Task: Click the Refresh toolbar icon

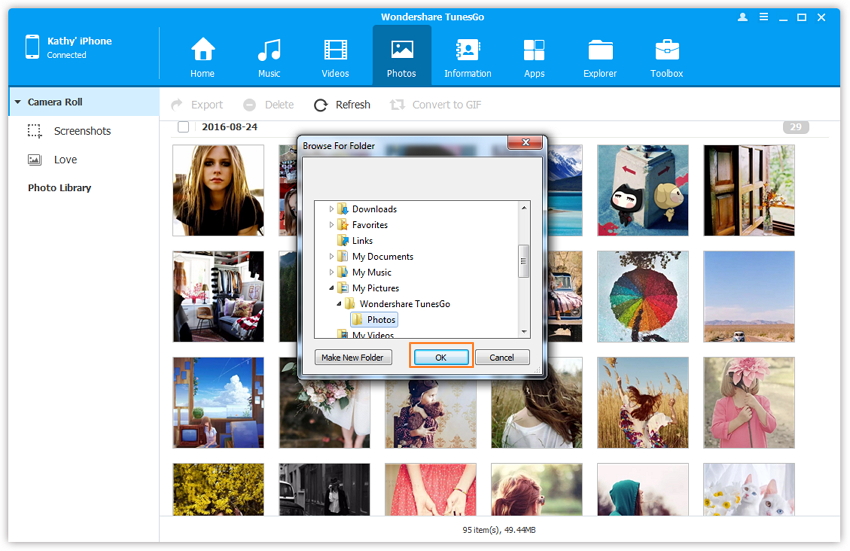Action: click(x=321, y=105)
